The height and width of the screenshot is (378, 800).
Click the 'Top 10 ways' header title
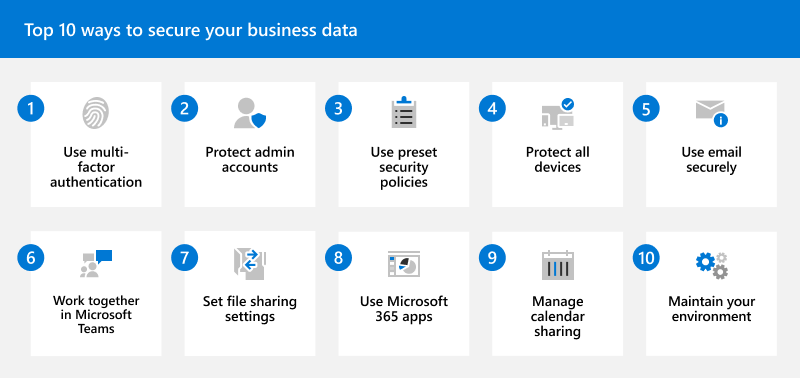click(190, 30)
